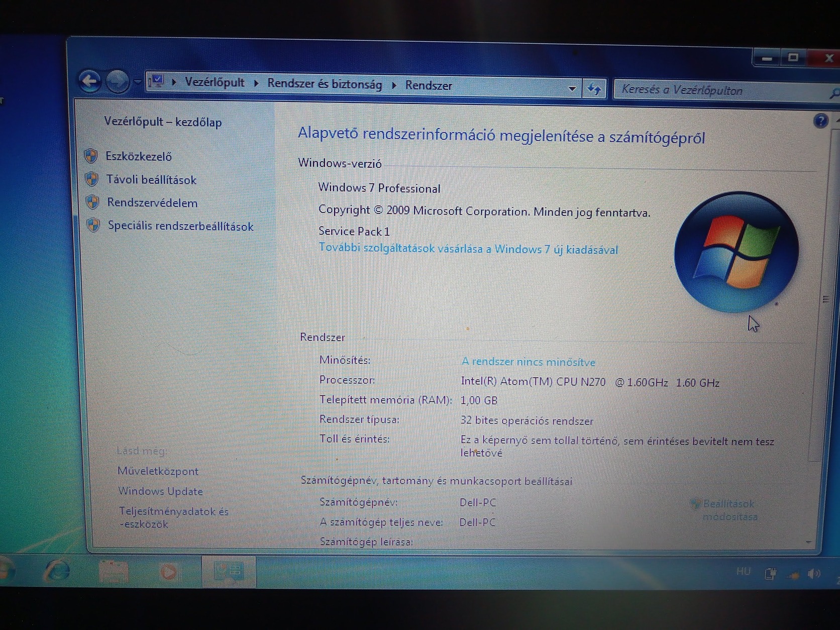Click the Control Panel taskbar button
The height and width of the screenshot is (630, 840).
click(229, 571)
